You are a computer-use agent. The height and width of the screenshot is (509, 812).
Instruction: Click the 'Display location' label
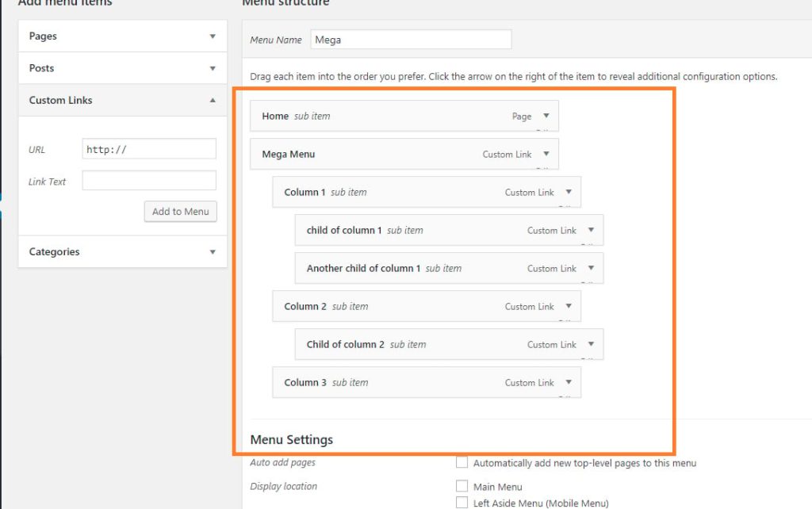pos(283,486)
